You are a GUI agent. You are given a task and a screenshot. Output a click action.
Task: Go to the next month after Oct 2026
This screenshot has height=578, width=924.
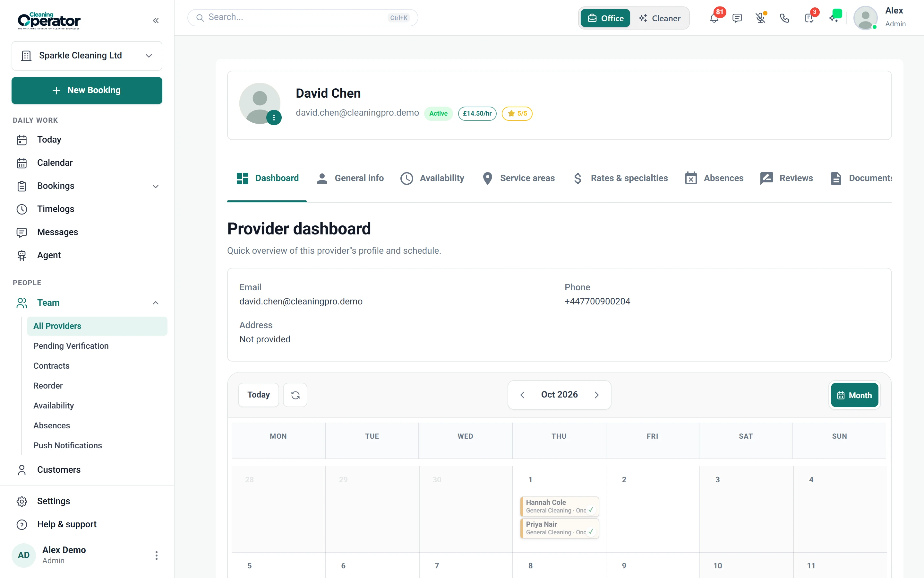[x=596, y=395]
